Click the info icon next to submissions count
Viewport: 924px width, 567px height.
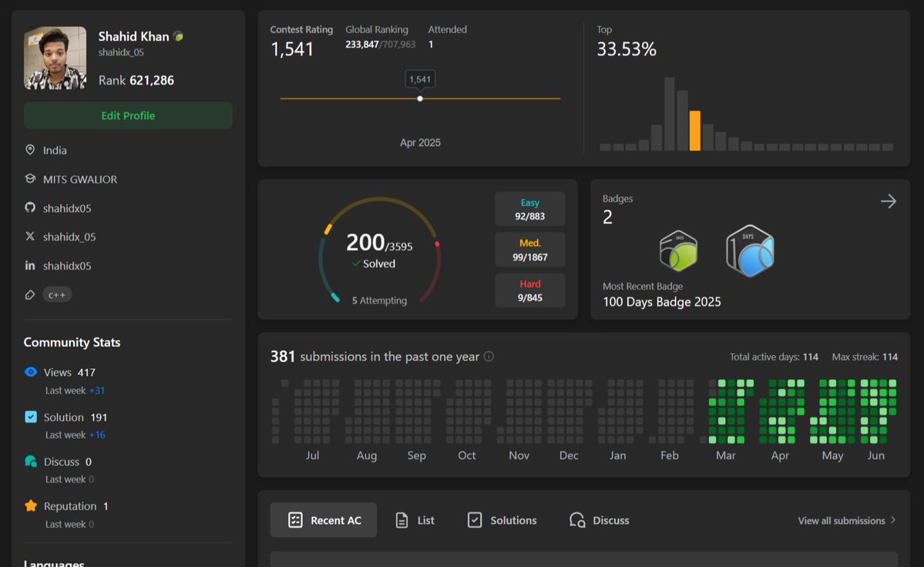(x=489, y=356)
